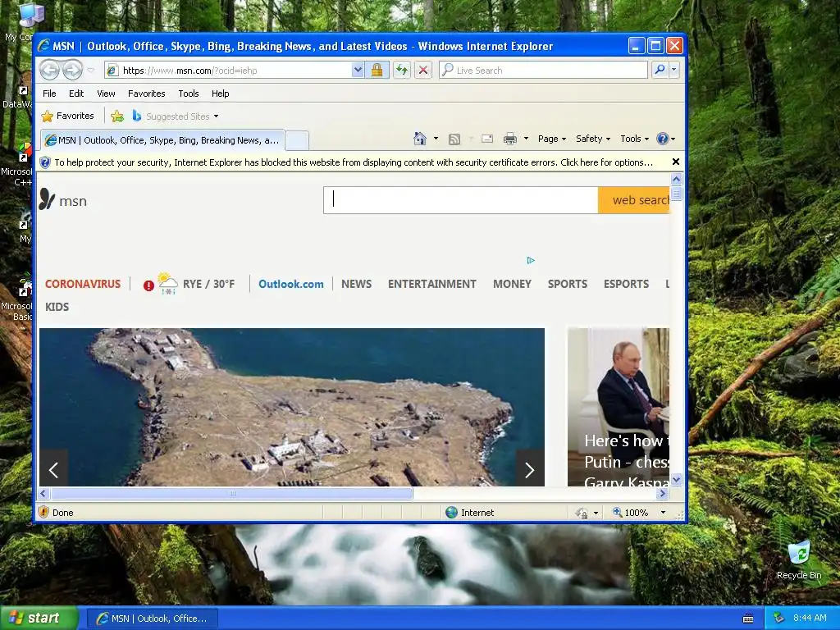The width and height of the screenshot is (840, 630).
Task: Open the Edit menu
Action: click(x=76, y=94)
